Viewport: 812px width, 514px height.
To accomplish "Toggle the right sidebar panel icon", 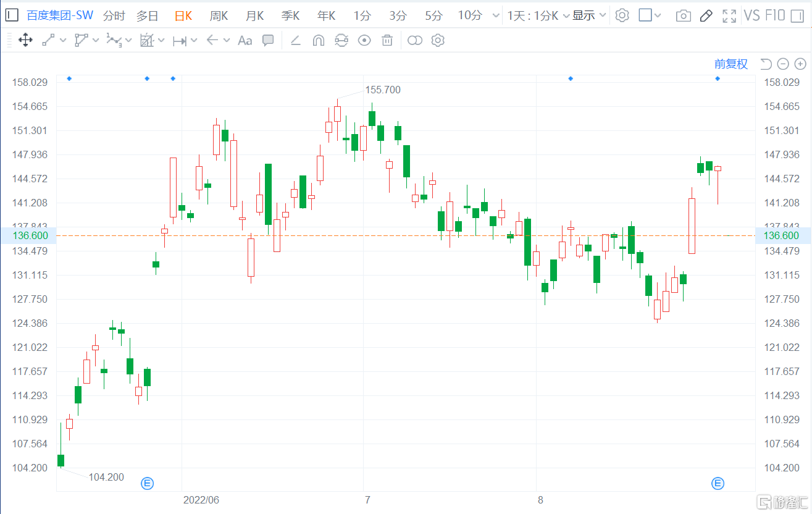I will point(797,15).
